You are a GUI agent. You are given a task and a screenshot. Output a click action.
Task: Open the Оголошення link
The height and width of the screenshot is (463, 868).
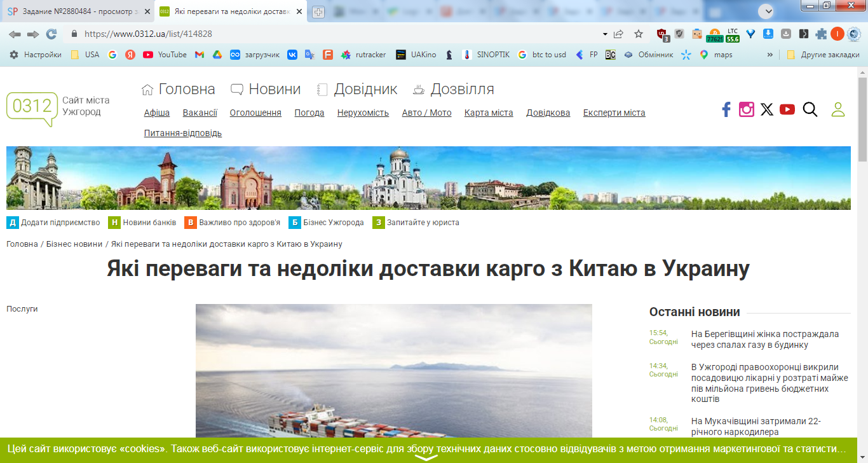(255, 113)
